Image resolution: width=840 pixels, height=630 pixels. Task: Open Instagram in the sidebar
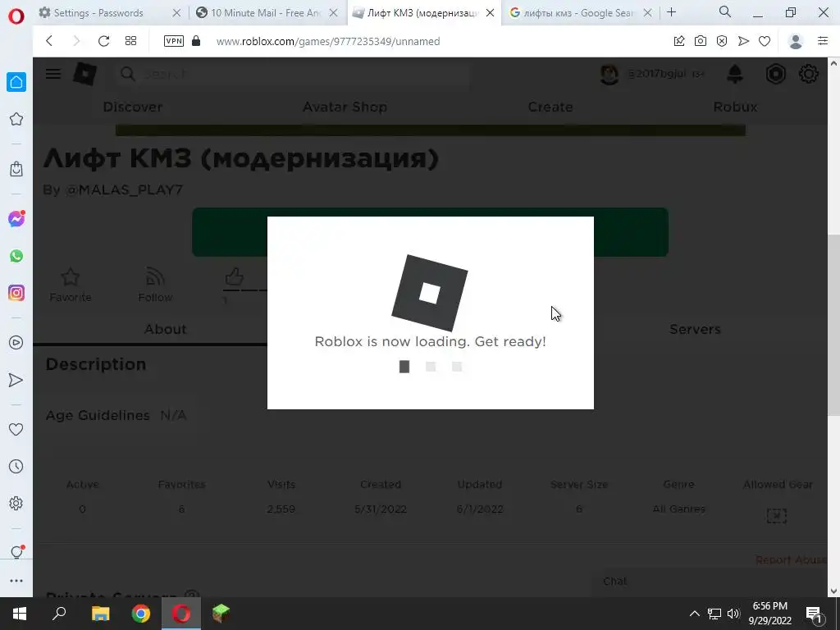point(16,293)
